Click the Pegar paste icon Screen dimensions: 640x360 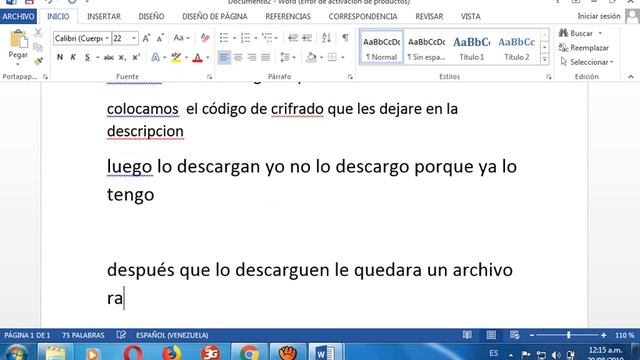click(x=18, y=40)
